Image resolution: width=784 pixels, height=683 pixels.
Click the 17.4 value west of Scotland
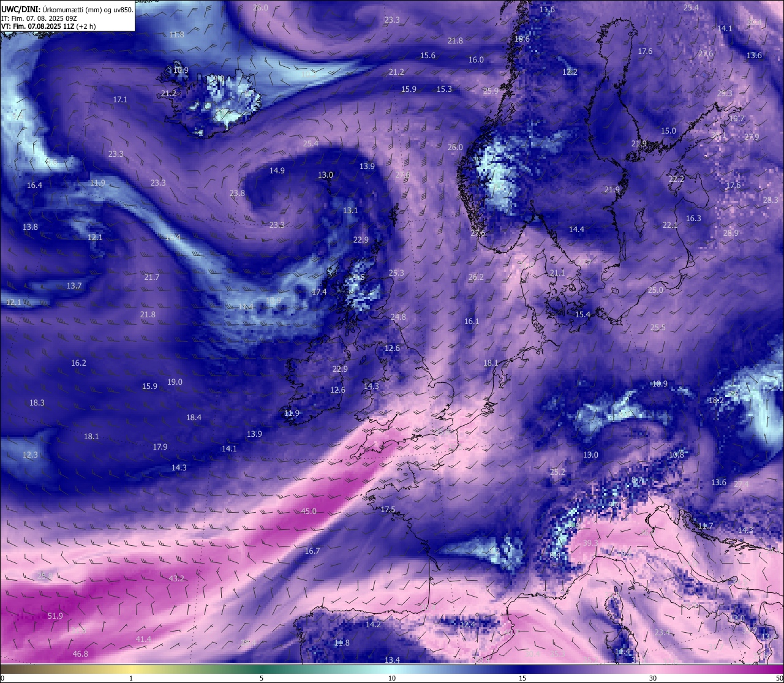[x=319, y=292]
